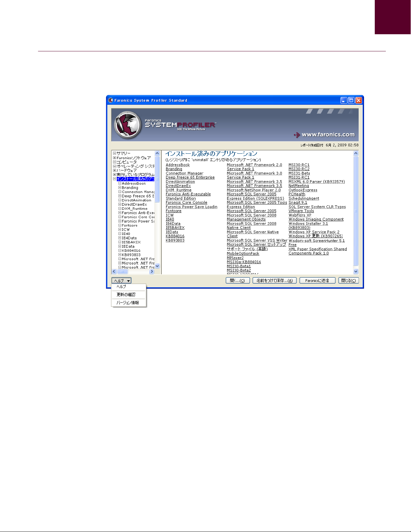Image resolution: width=411 pixels, height=532 pixels.
Task: Click the tree panel scroll-up arrow
Action: coord(157,153)
